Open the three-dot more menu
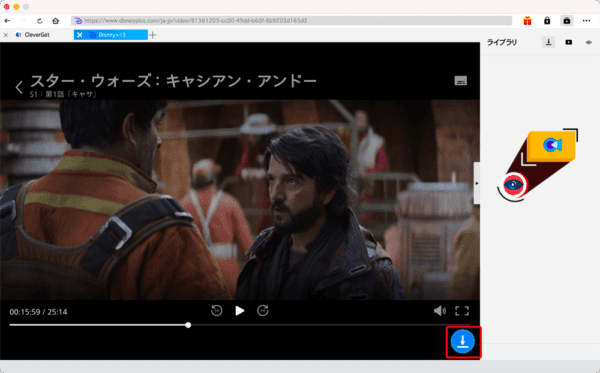Viewport: 600px width, 373px height. pyautogui.click(x=586, y=21)
